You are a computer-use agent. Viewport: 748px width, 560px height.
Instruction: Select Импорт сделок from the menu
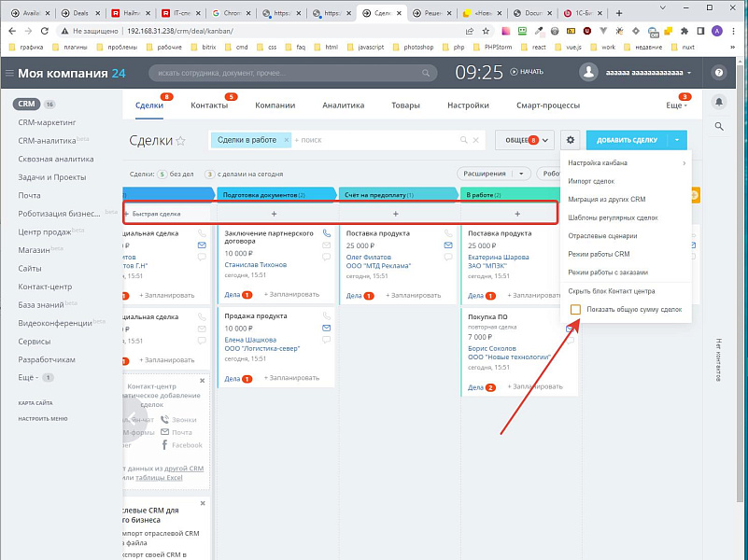pos(592,182)
